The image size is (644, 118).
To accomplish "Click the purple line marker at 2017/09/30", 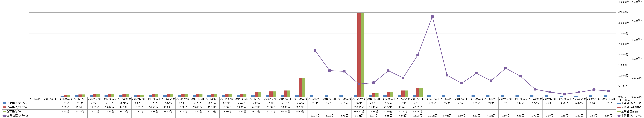I will coord(418,55).
